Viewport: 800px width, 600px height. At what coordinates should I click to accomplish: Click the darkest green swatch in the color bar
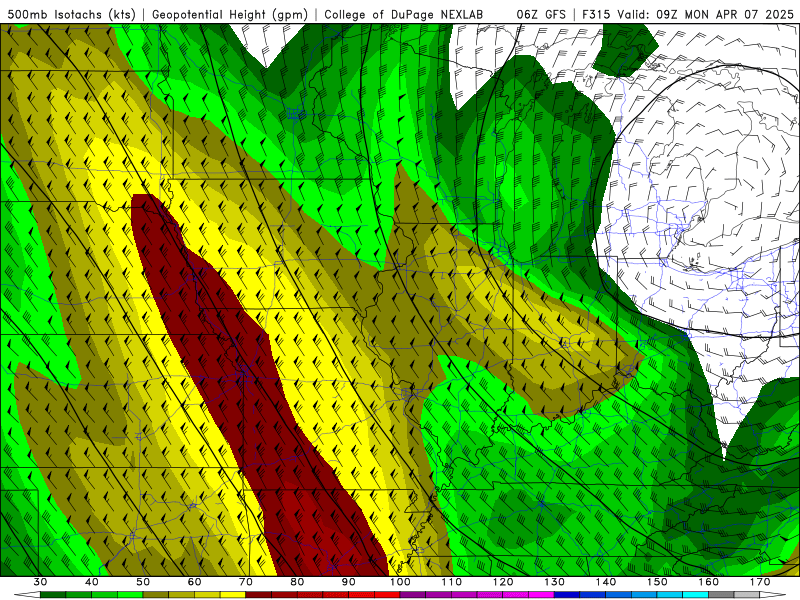pyautogui.click(x=53, y=595)
